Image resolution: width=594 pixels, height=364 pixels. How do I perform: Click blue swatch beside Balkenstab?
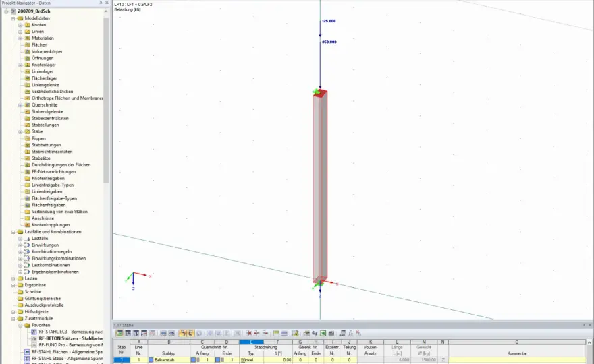[x=151, y=360]
